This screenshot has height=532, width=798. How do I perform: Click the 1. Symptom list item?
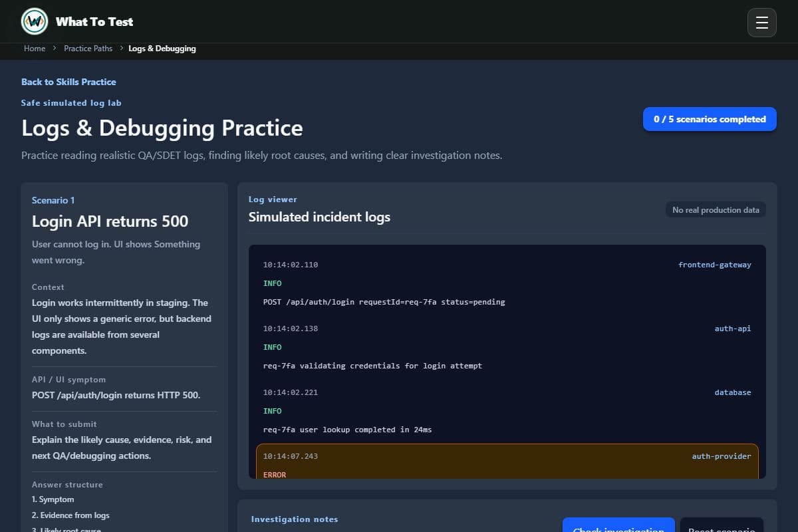point(53,499)
